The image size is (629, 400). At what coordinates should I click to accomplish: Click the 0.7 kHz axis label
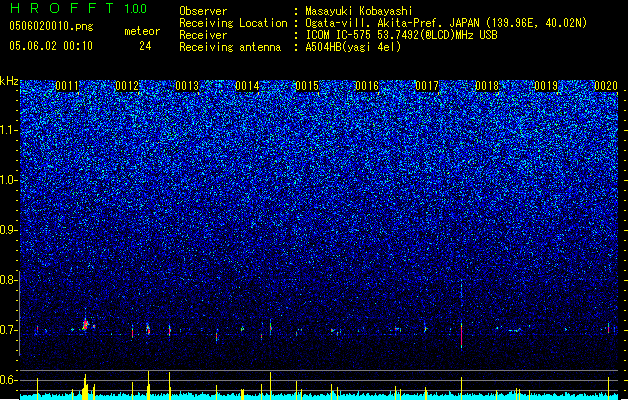click(x=9, y=330)
